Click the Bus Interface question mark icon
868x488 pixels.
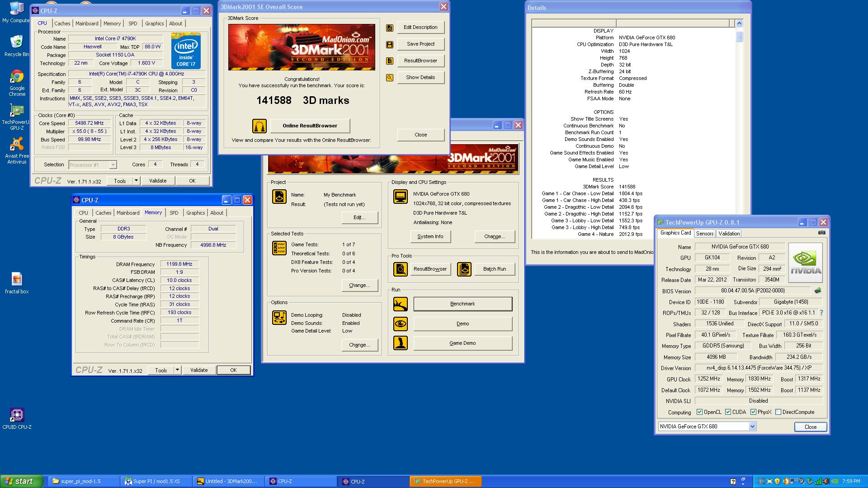(821, 313)
